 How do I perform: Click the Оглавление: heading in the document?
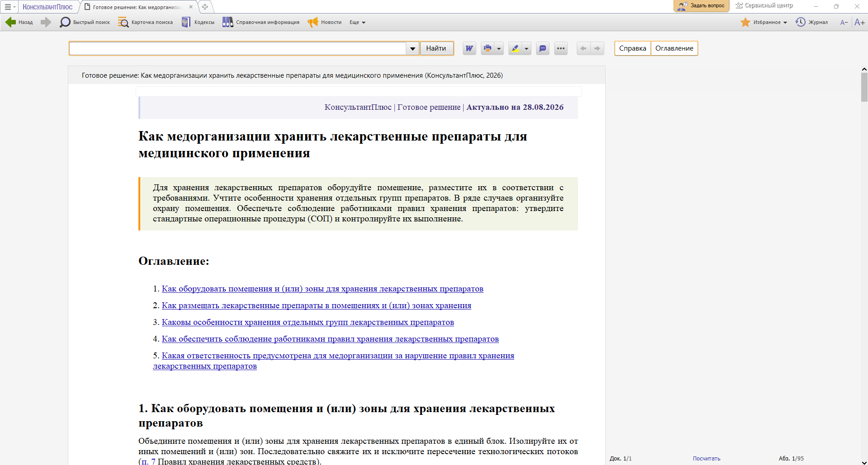174,261
